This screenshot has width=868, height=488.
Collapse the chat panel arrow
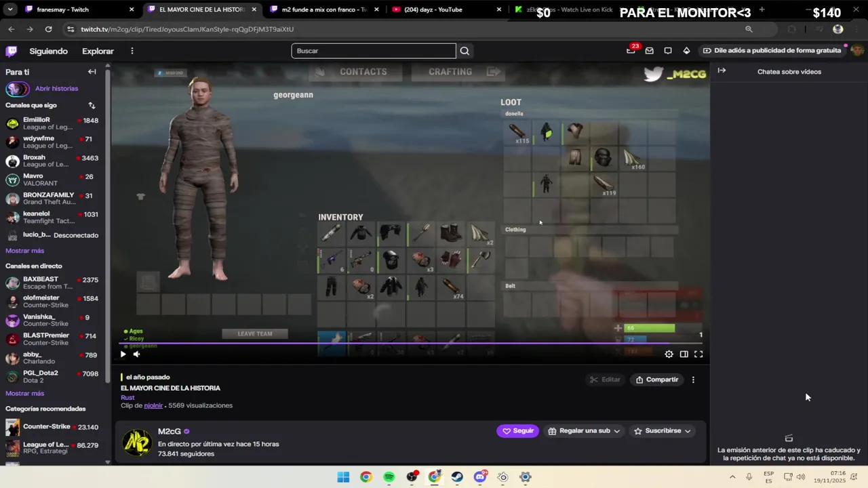pyautogui.click(x=722, y=70)
